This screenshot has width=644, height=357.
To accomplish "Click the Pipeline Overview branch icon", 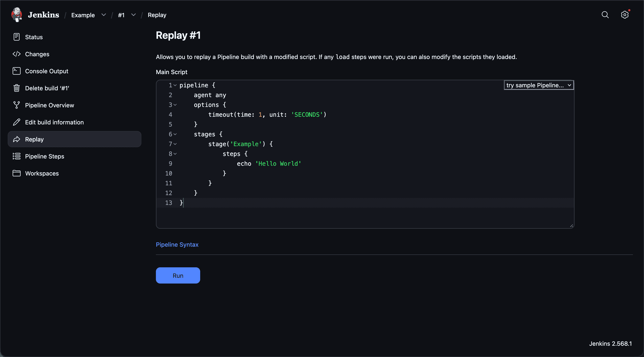I will [x=16, y=105].
